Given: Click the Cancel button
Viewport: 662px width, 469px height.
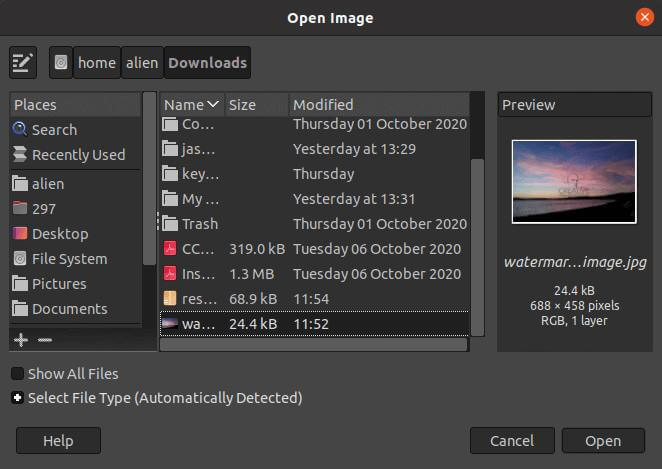Looking at the screenshot, I should pos(512,441).
